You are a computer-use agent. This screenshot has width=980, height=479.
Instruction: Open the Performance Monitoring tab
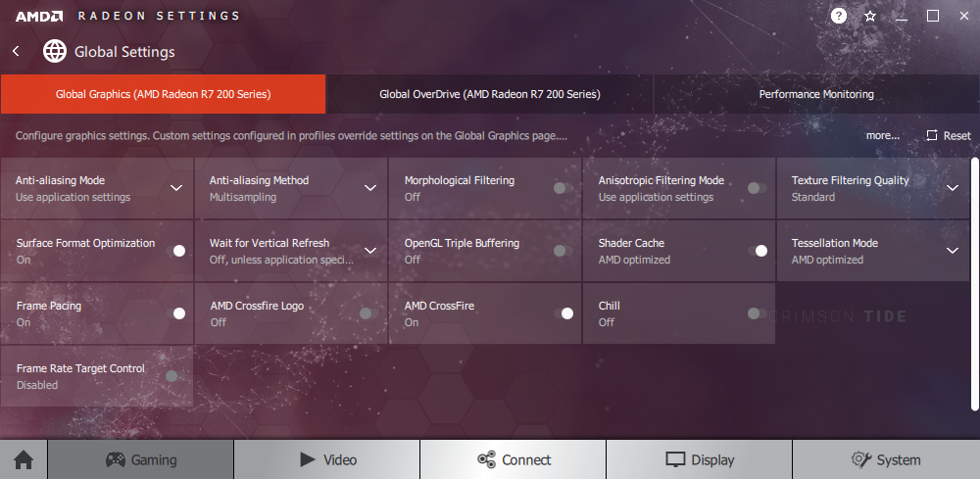pos(816,94)
